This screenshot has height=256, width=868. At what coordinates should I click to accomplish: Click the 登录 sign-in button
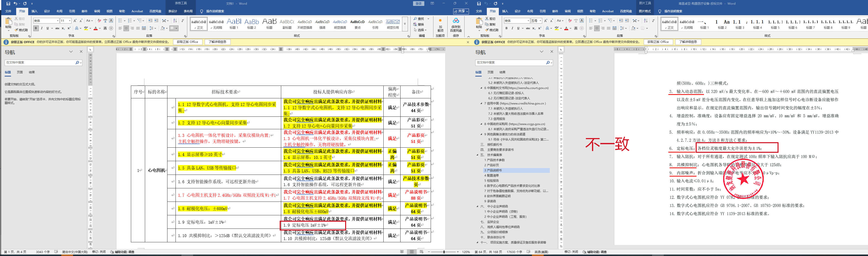418,3
